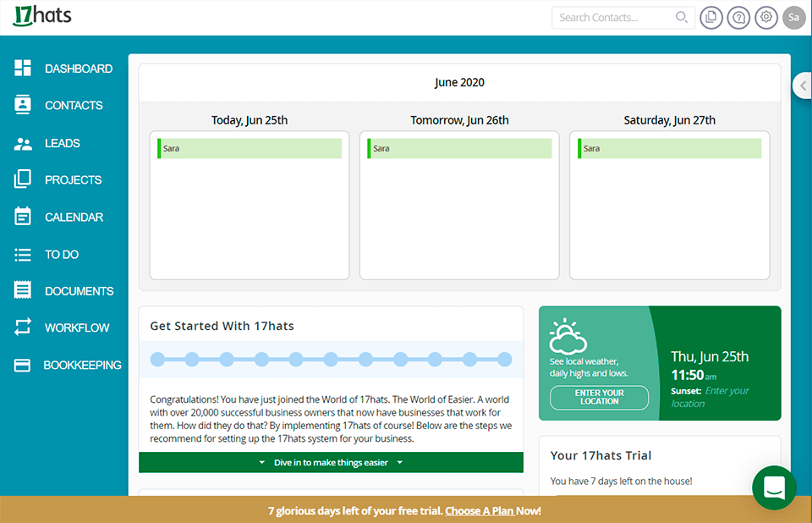Open Contacts via the address book icon
This screenshot has width=812, height=523.
(23, 105)
